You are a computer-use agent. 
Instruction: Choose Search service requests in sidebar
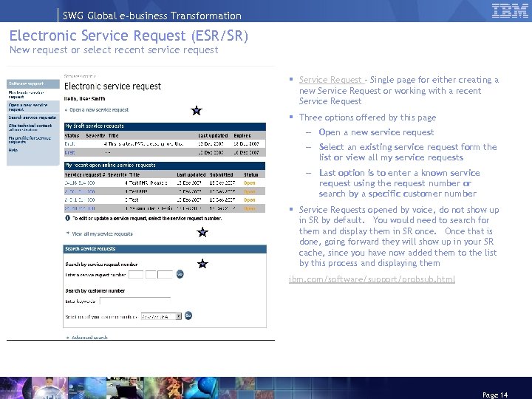(33, 117)
